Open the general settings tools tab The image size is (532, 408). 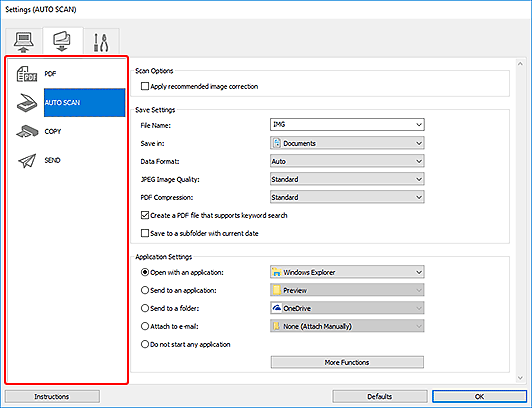(101, 42)
